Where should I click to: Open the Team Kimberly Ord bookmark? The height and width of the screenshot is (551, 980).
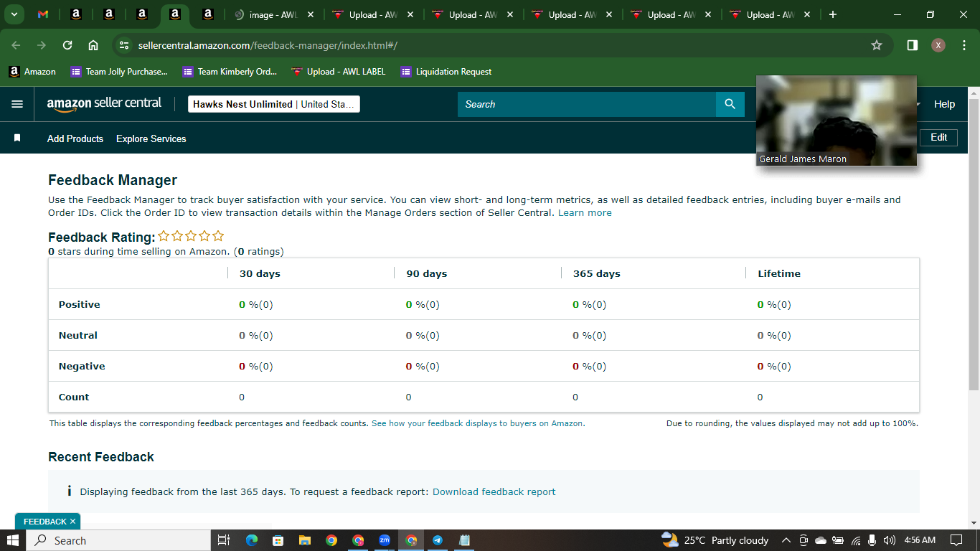[230, 72]
